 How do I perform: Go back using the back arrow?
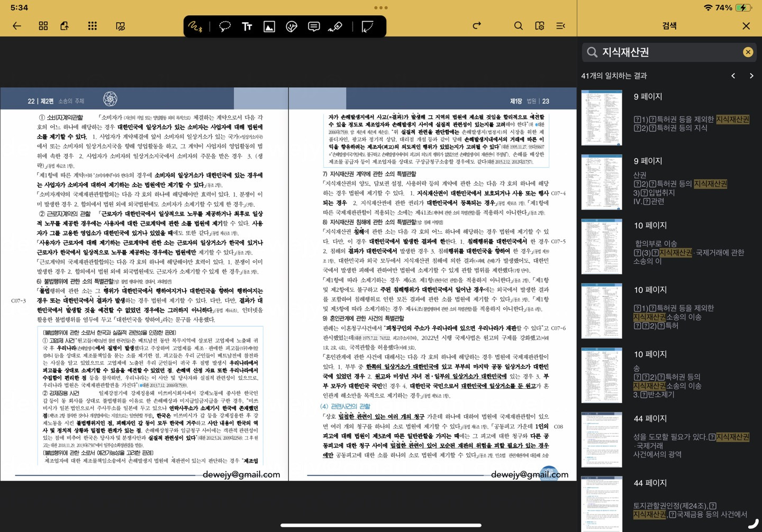pyautogui.click(x=17, y=26)
